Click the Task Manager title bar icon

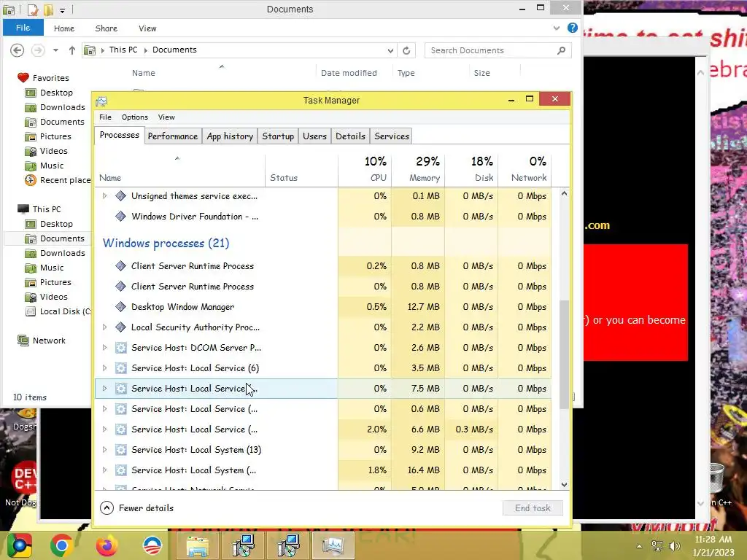pos(101,101)
